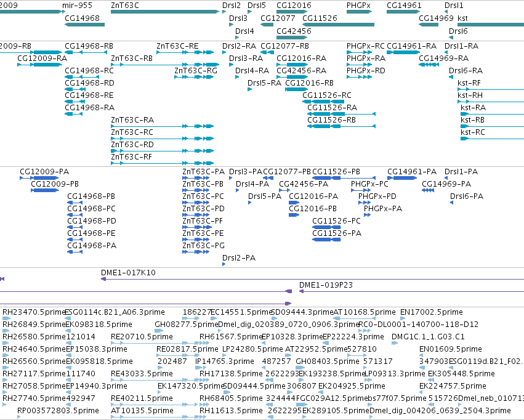The image size is (524, 420).
Task: Select transcript Drsl6-RA
Action: coord(451,77)
